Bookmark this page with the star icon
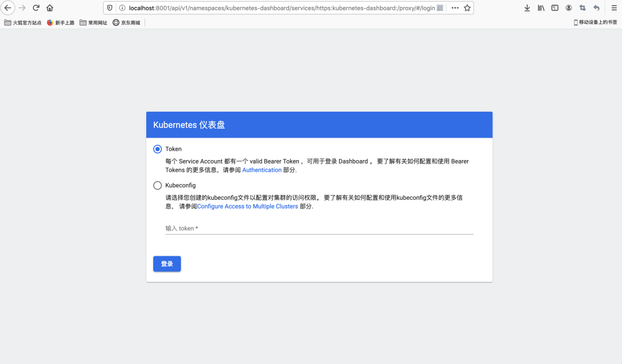 point(467,8)
